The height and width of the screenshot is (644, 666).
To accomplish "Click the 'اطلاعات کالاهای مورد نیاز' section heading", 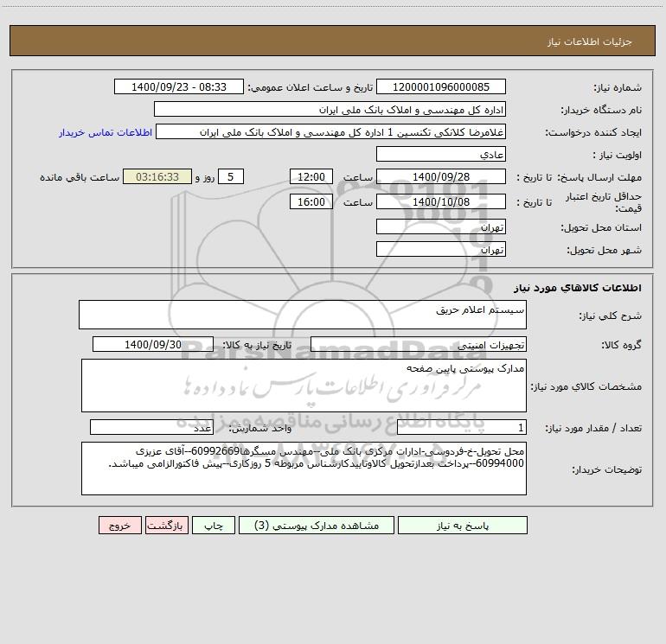I will tap(578, 287).
